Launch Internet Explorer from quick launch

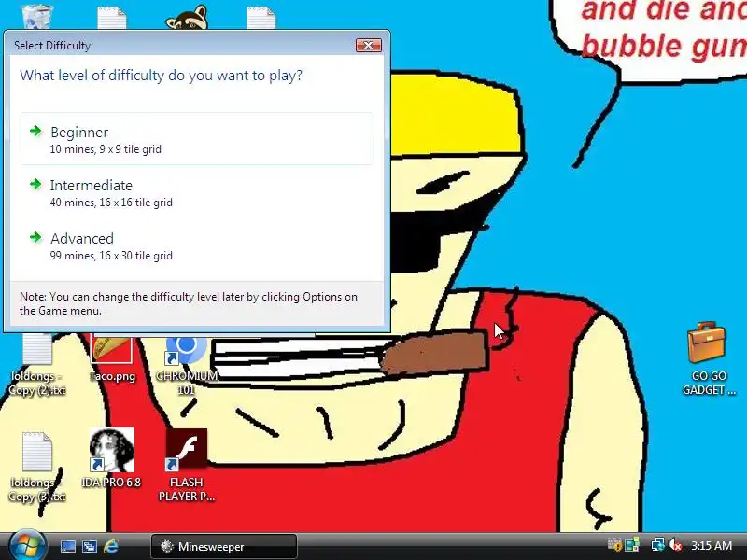tap(110, 546)
